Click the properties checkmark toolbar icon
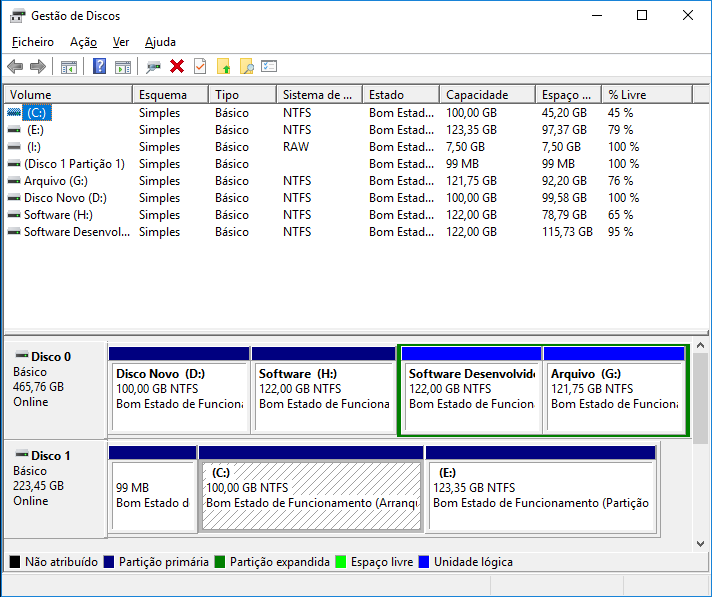712x597 pixels. tap(200, 67)
